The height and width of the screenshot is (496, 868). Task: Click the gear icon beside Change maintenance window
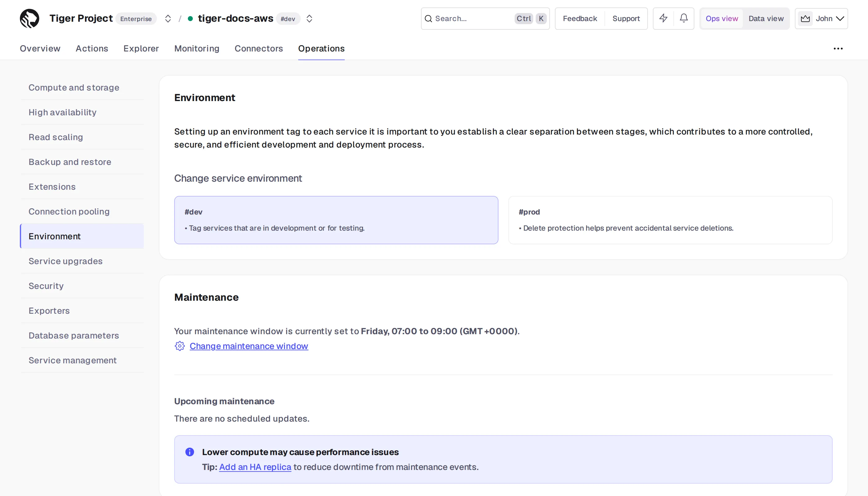179,346
